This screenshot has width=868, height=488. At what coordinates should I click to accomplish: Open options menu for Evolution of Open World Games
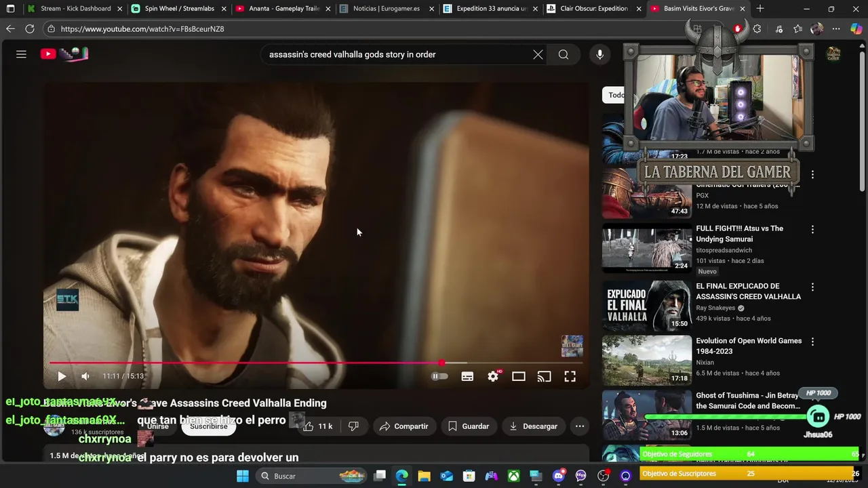coord(812,342)
